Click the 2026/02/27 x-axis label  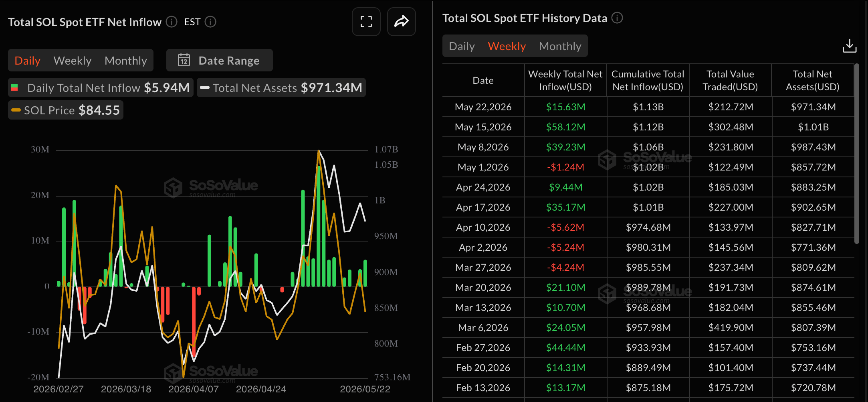point(59,389)
